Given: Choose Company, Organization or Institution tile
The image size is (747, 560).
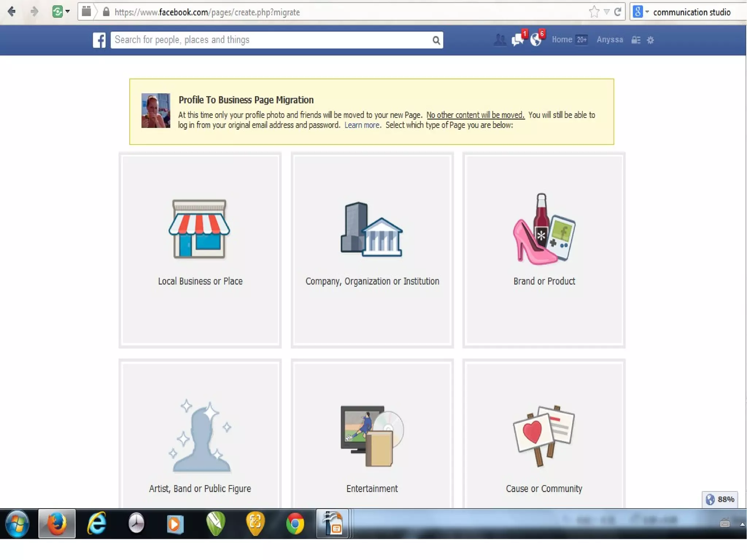Looking at the screenshot, I should click(372, 250).
